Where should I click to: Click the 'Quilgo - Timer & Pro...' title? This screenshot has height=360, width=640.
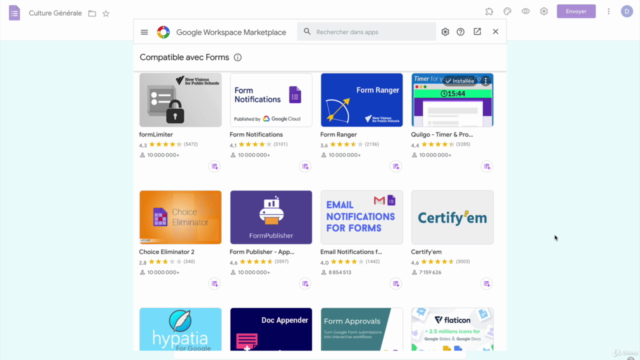442,135
